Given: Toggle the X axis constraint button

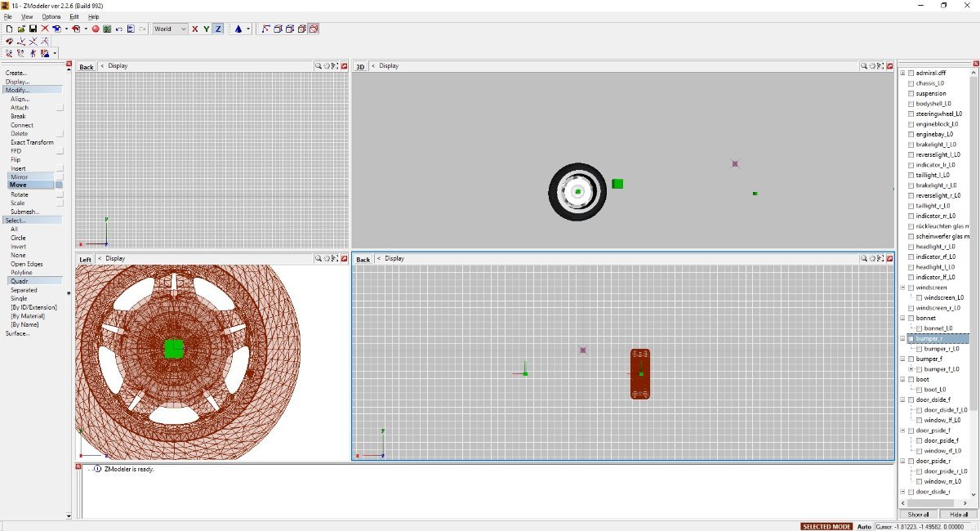Looking at the screenshot, I should [x=194, y=29].
